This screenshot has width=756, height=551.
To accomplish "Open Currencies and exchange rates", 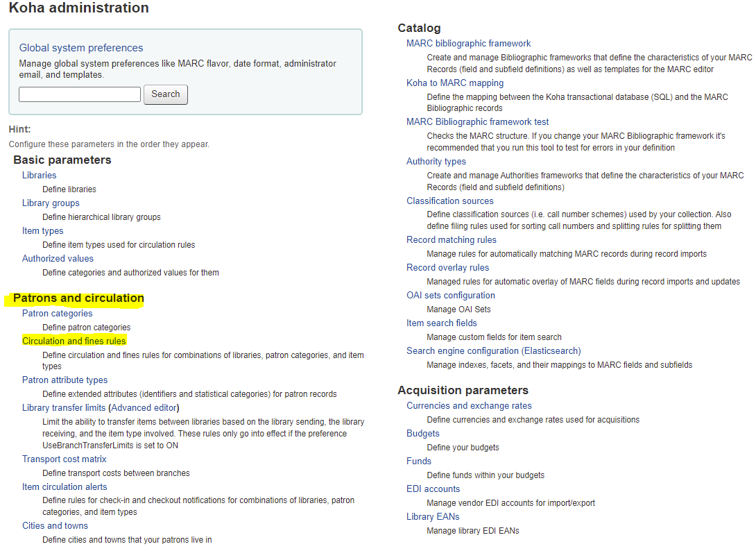I will point(469,406).
